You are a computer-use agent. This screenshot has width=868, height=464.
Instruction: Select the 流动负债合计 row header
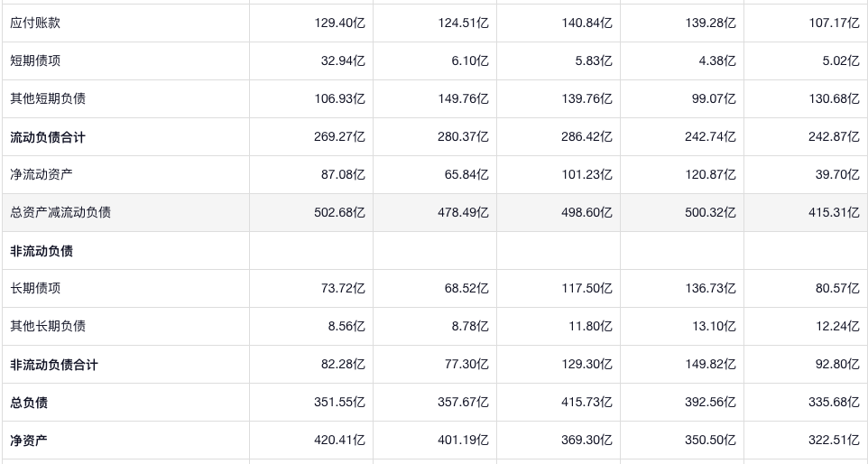click(x=48, y=137)
